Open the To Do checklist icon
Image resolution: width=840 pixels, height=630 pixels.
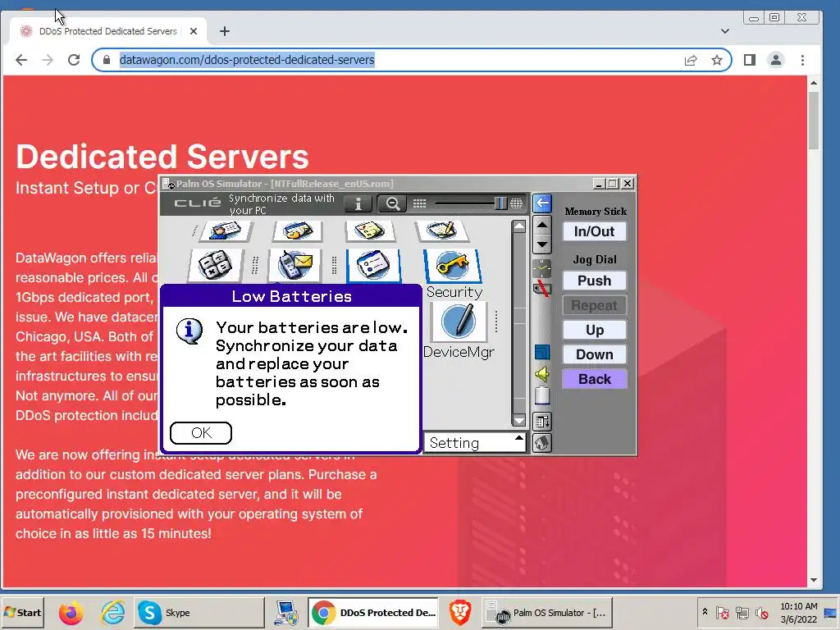[370, 231]
